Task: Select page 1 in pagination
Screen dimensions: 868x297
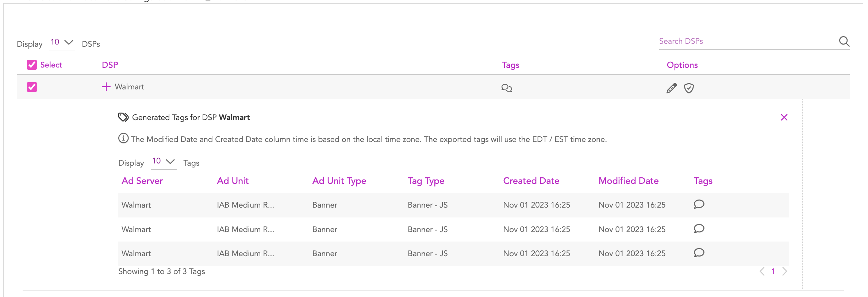Action: (x=773, y=271)
